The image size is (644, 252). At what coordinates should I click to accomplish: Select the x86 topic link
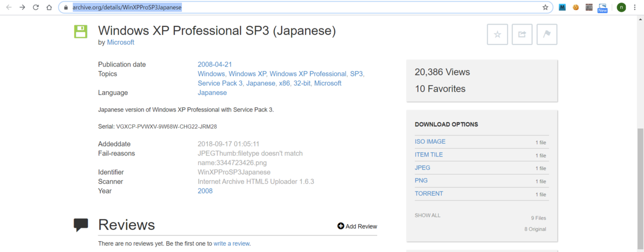click(284, 83)
